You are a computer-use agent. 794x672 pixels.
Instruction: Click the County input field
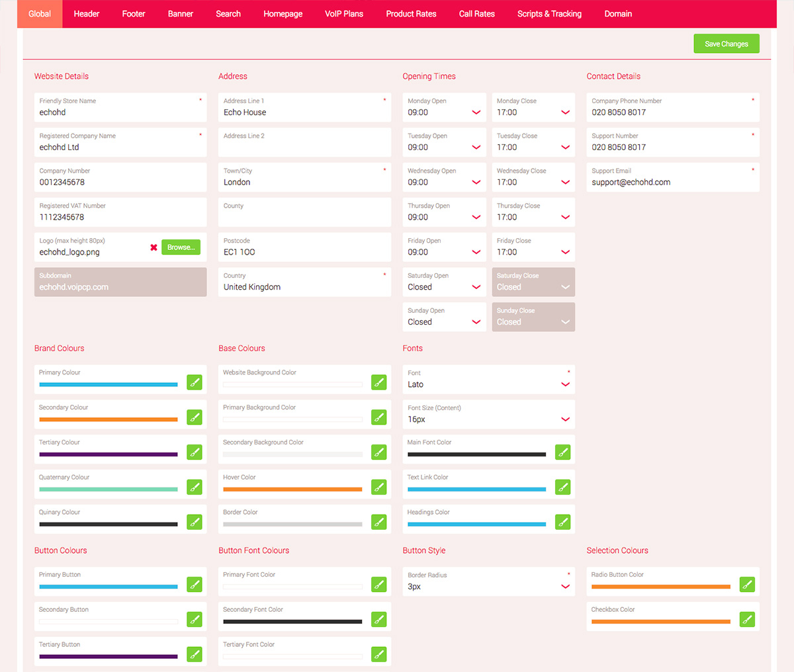(x=305, y=212)
